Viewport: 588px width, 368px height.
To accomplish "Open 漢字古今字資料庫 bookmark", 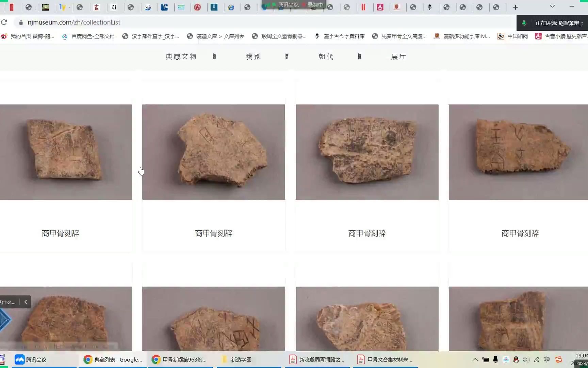I will 339,36.
